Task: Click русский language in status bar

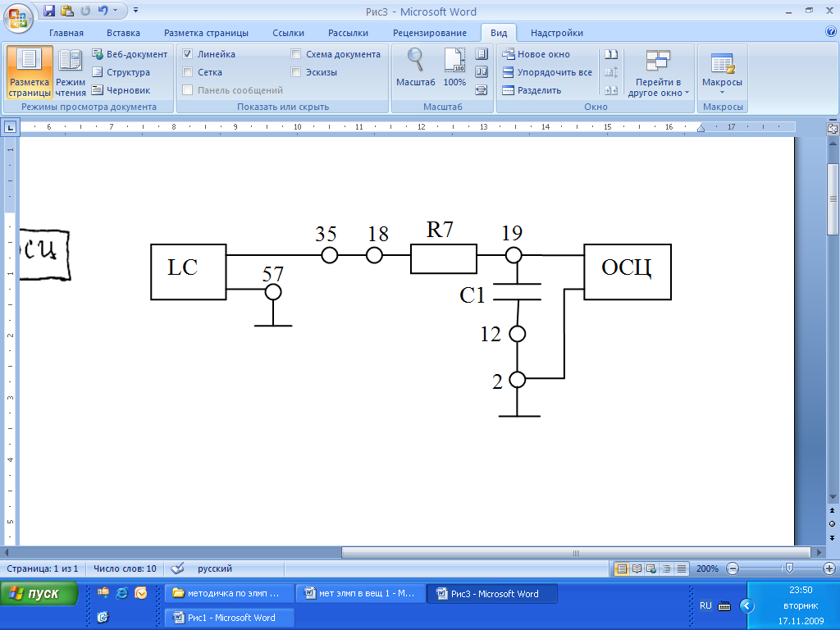Action: click(215, 569)
